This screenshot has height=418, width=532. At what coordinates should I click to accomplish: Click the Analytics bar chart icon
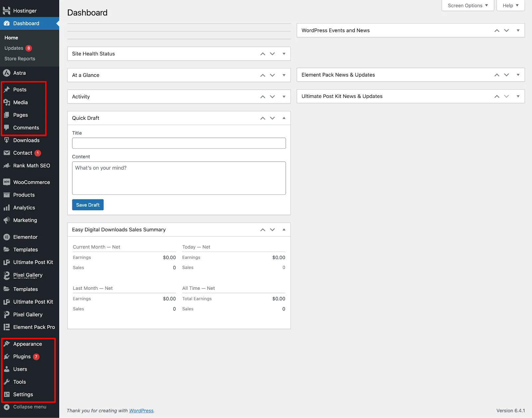(x=7, y=208)
